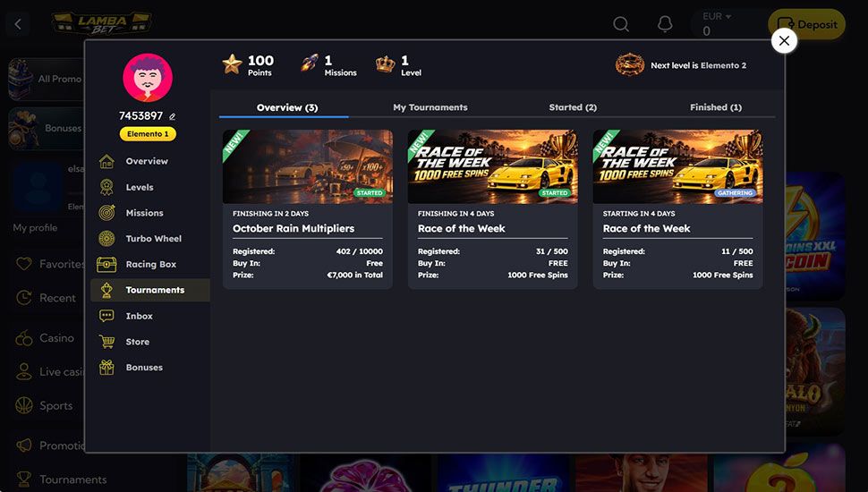The width and height of the screenshot is (868, 492).
Task: Open the Turbo Wheel icon
Action: pyautogui.click(x=106, y=239)
